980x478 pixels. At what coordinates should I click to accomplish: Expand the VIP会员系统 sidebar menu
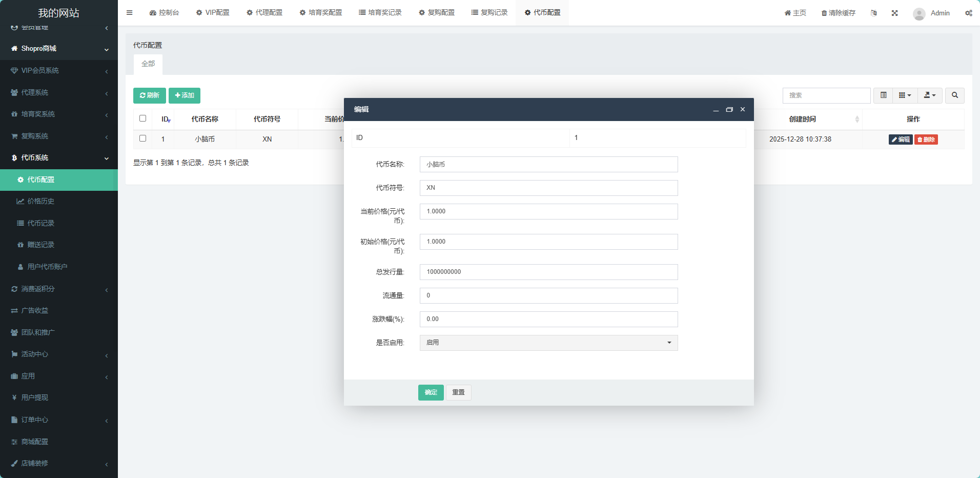point(59,71)
